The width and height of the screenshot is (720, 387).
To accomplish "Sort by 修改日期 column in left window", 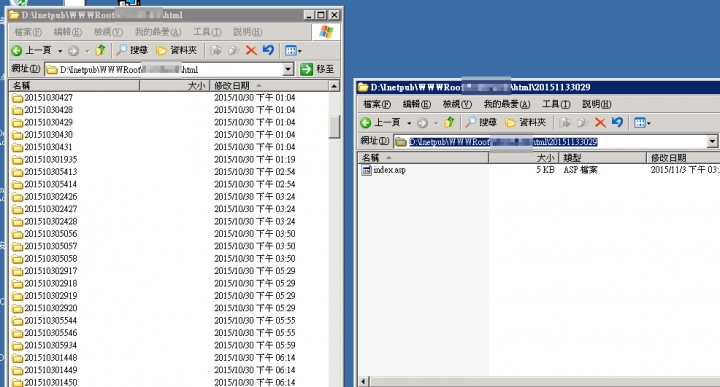I will coord(269,86).
